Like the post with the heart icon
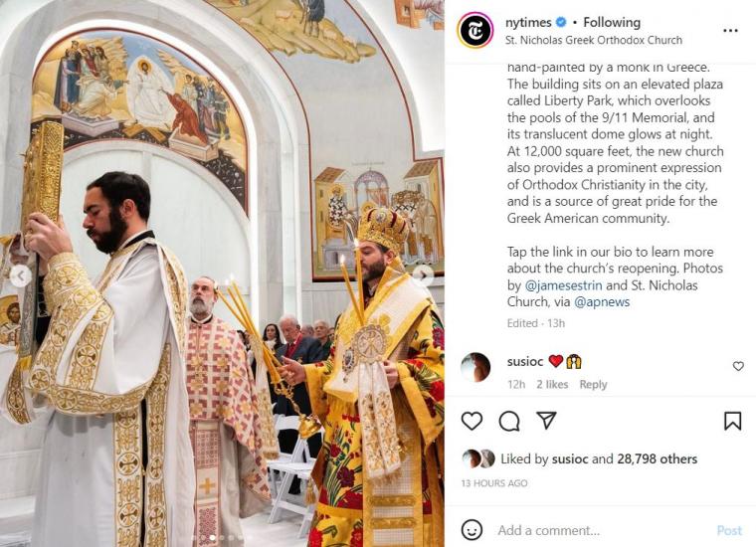 (x=472, y=422)
